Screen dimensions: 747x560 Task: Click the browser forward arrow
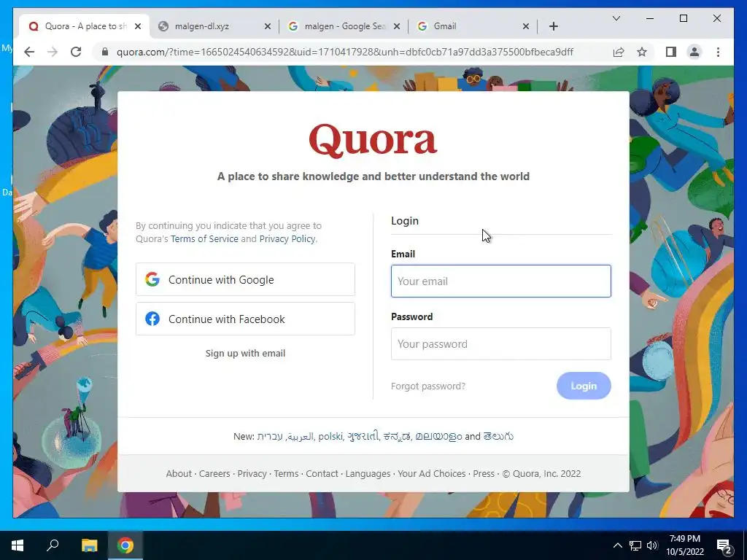(53, 52)
